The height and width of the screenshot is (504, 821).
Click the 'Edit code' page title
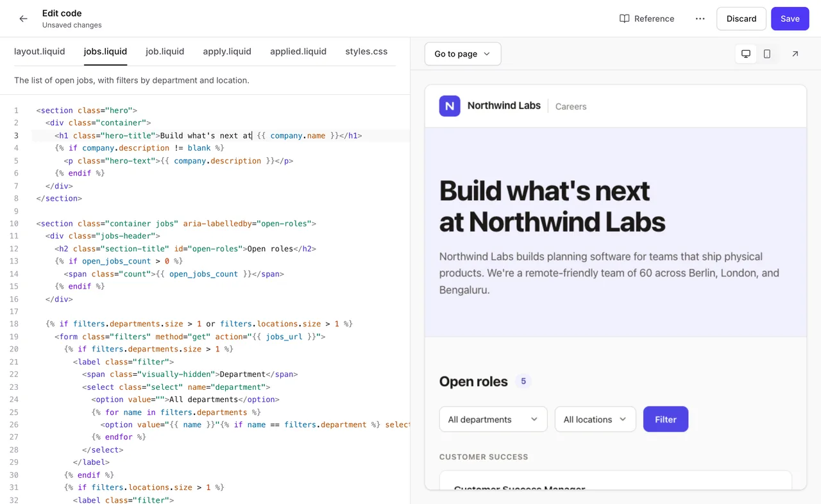(62, 13)
